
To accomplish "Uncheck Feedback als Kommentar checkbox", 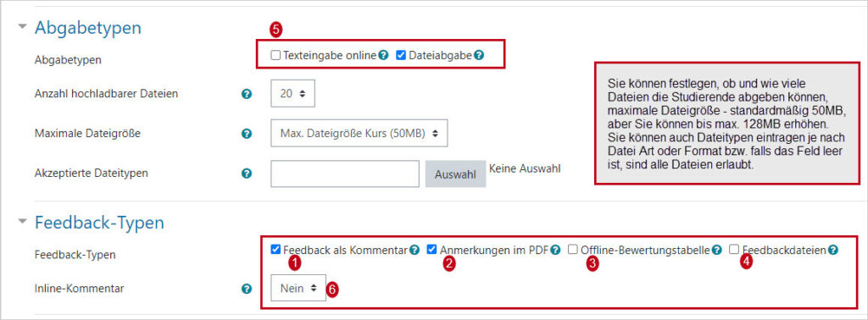I will click(x=275, y=249).
